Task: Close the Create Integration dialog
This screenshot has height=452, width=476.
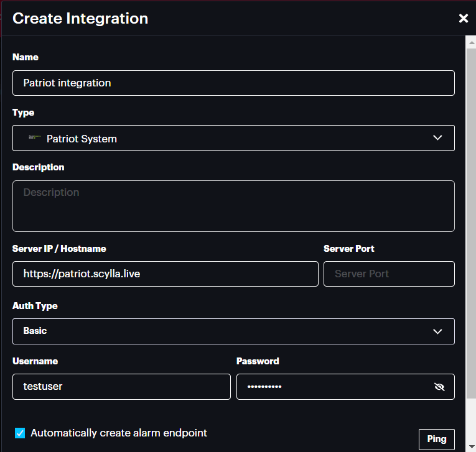Action: pos(463,19)
